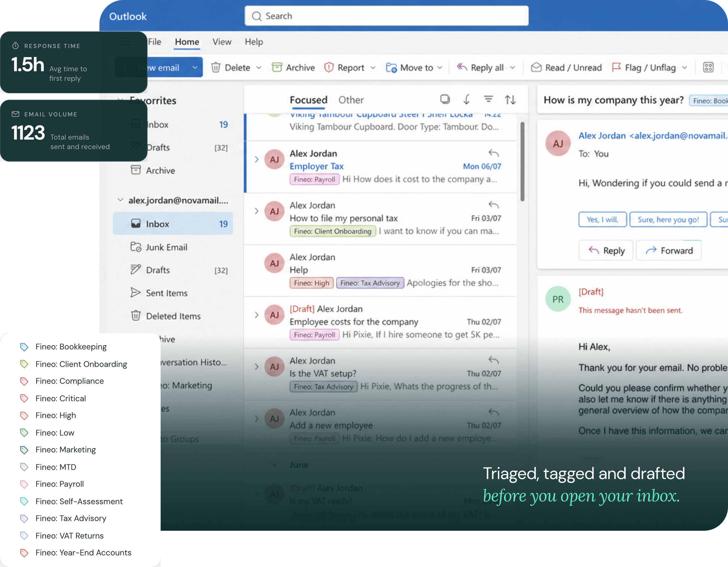Viewport: 728px width, 567px height.
Task: Click Sure, here you go! suggested reply
Action: coord(668,219)
